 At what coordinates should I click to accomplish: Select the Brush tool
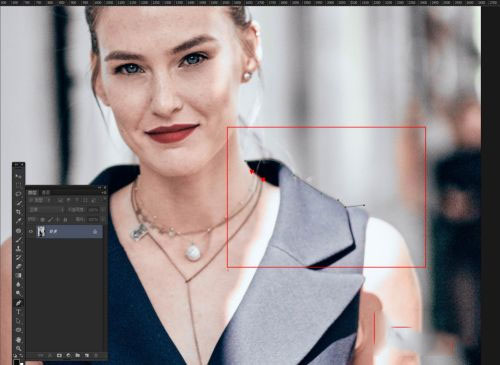(x=18, y=239)
